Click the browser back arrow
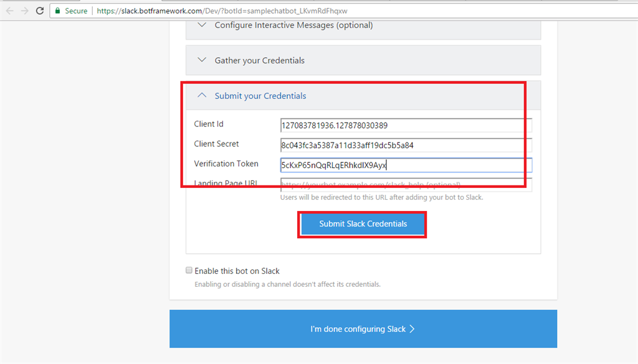The width and height of the screenshot is (638, 364). point(9,11)
